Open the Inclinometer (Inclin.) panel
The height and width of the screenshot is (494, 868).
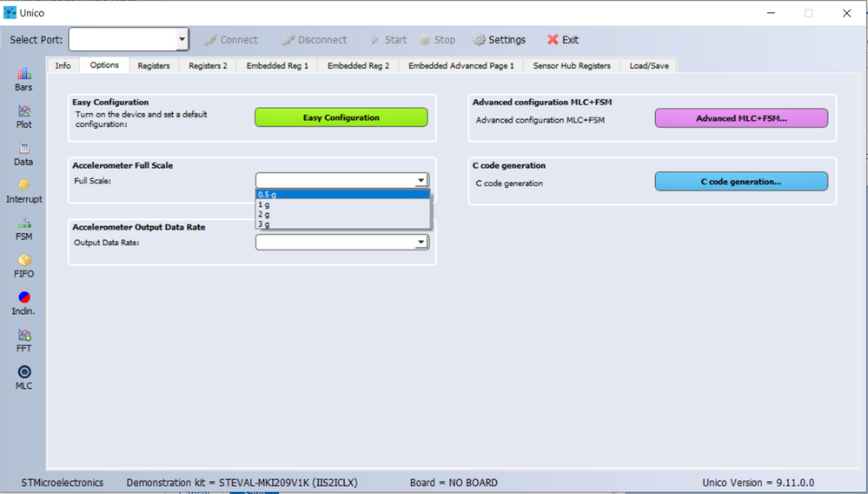pyautogui.click(x=23, y=304)
